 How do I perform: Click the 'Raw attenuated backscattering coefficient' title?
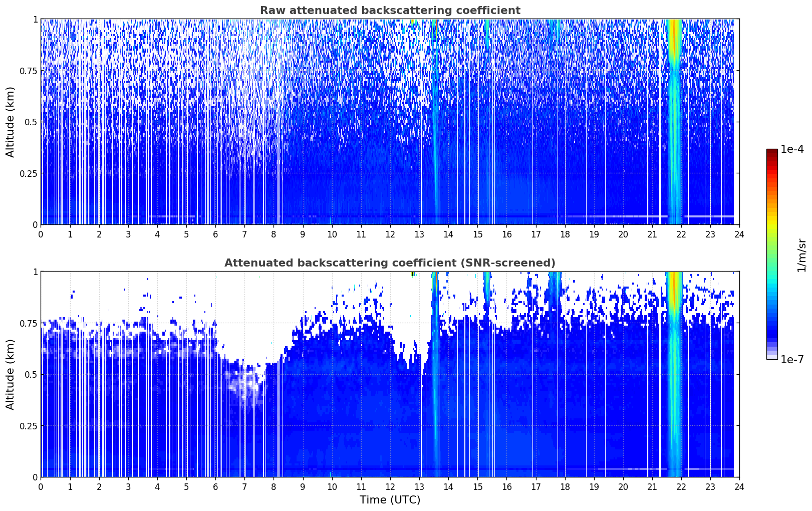click(x=390, y=11)
